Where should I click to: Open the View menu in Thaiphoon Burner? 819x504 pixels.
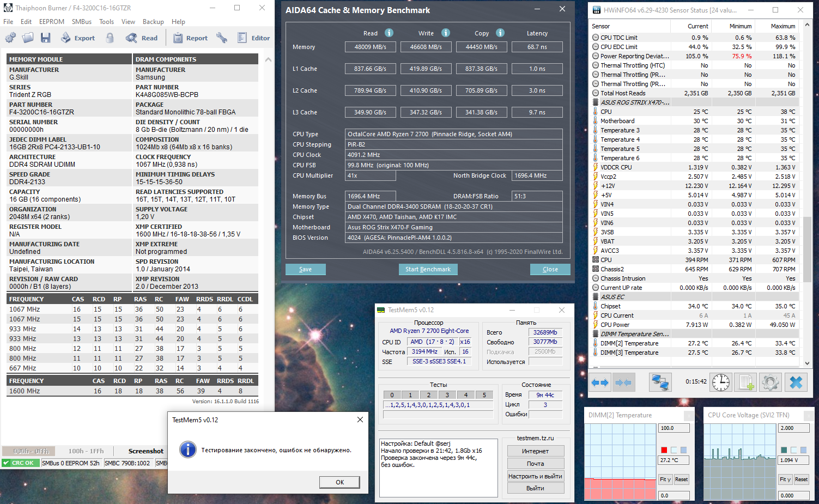click(x=129, y=22)
